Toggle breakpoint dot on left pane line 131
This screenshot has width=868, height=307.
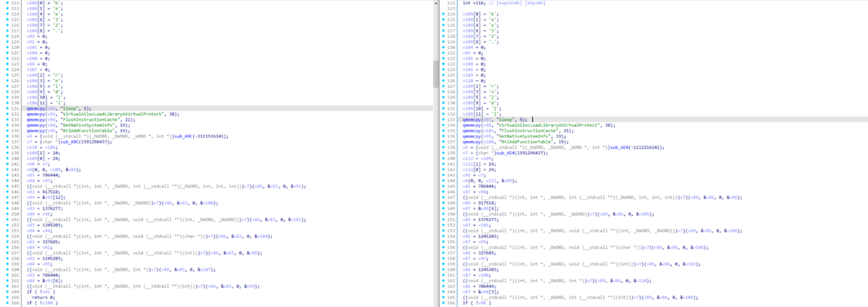[7, 109]
